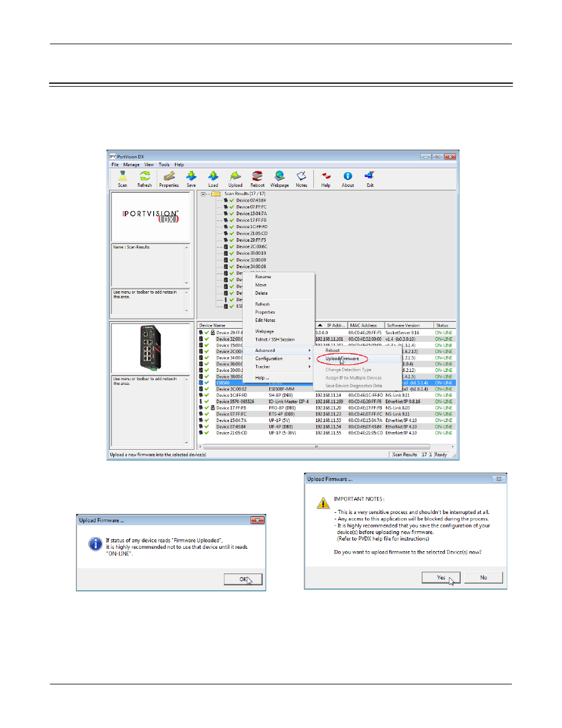The width and height of the screenshot is (562, 728).
Task: Expand the Tracker submenu arrow
Action: click(309, 367)
